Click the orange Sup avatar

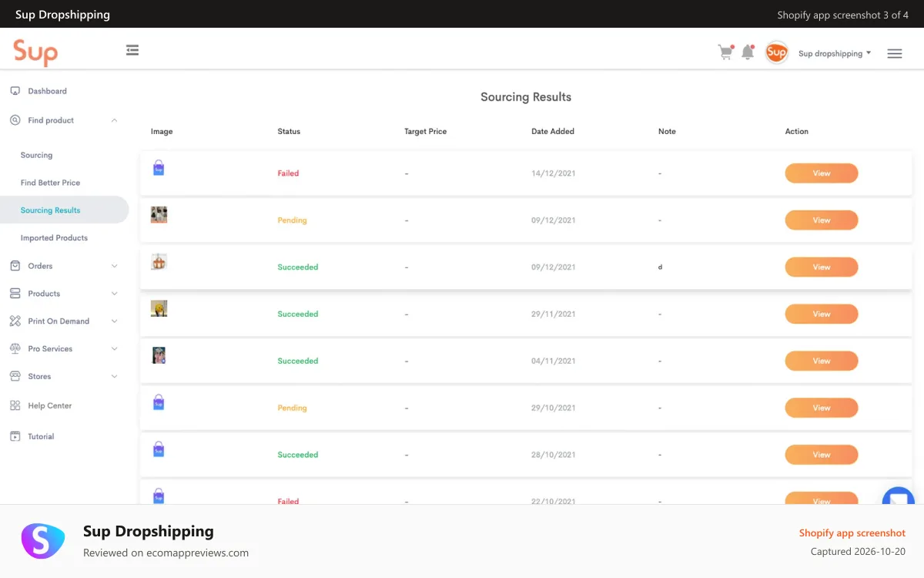(776, 52)
